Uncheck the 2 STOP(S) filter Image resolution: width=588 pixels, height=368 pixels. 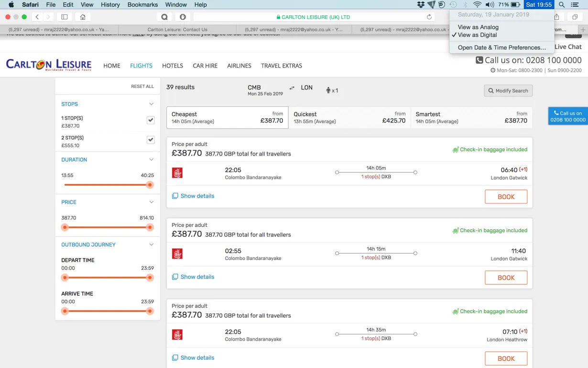point(151,140)
